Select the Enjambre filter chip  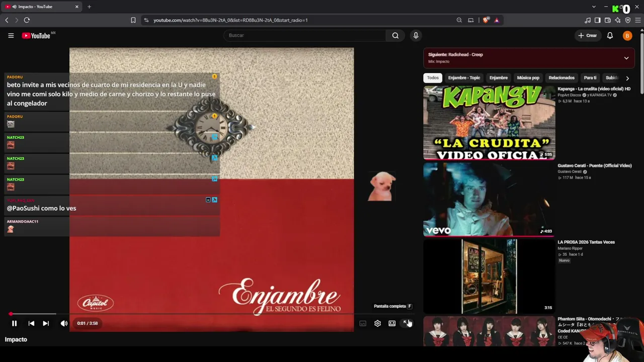(x=499, y=78)
